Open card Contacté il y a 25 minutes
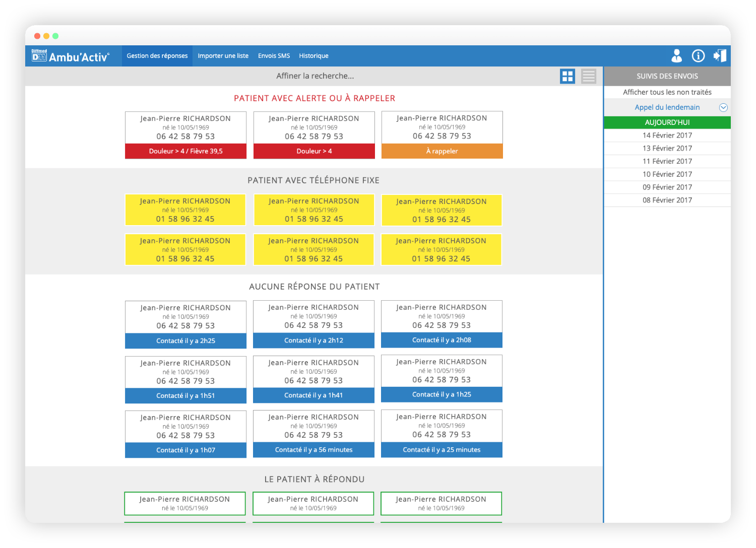Screen dimensions: 756x548 (442, 433)
